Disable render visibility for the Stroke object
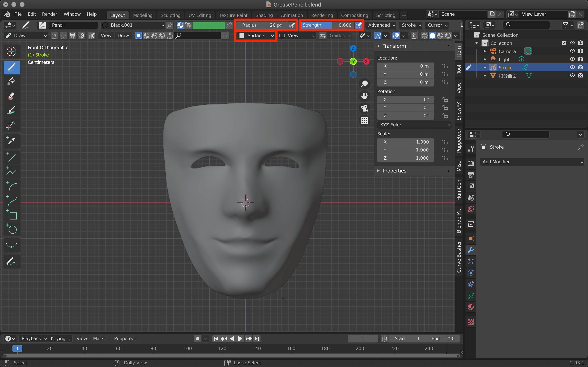Screen dimensions: 588x367 (580, 67)
